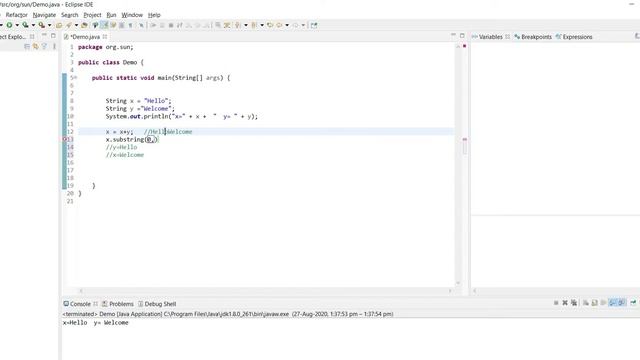
Task: Open the Navigate menu
Action: coord(44,15)
